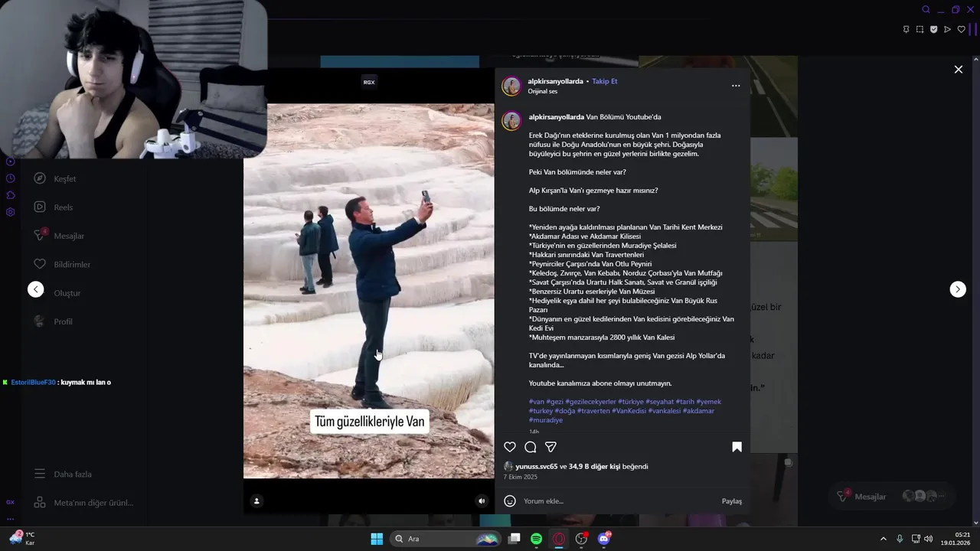980x551 pixels.
Task: Open the #VanKedisi hashtag
Action: point(629,411)
